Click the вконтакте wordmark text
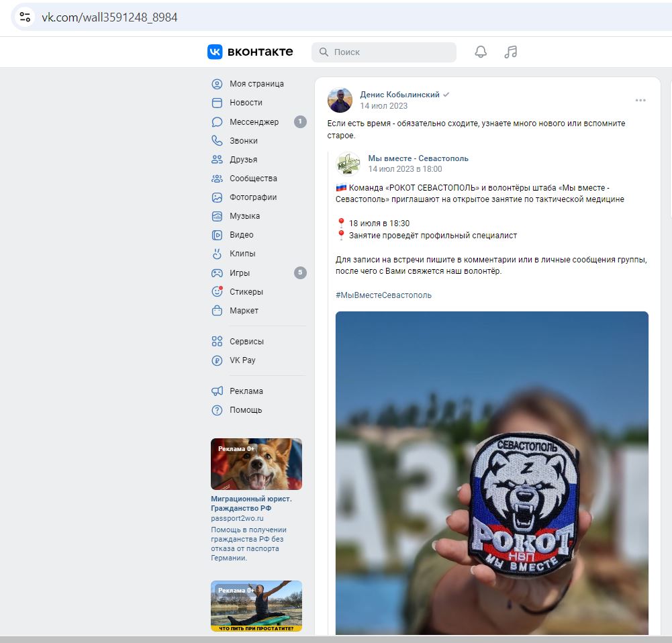Image resolution: width=672 pixels, height=643 pixels. [260, 52]
